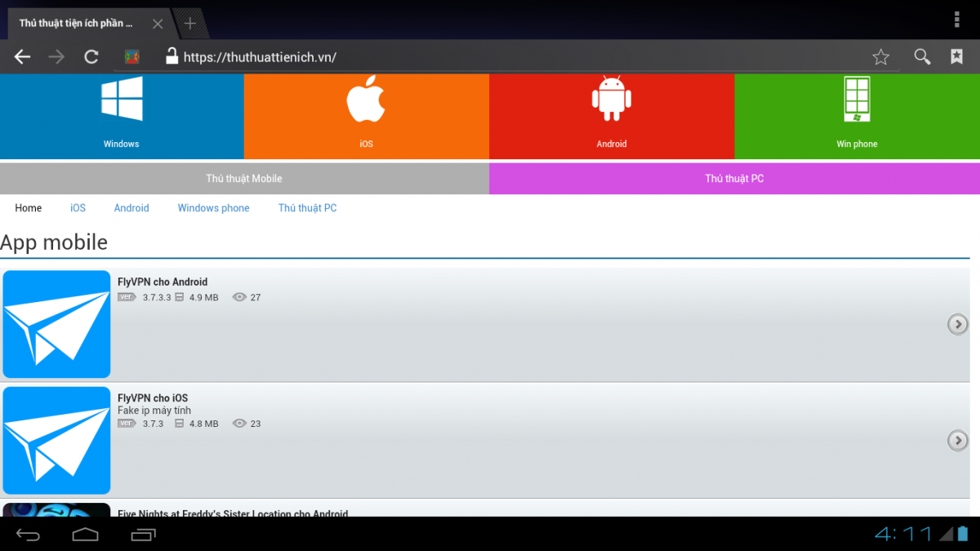This screenshot has height=551, width=980.
Task: Go to Home in navigation bar
Action: (29, 208)
